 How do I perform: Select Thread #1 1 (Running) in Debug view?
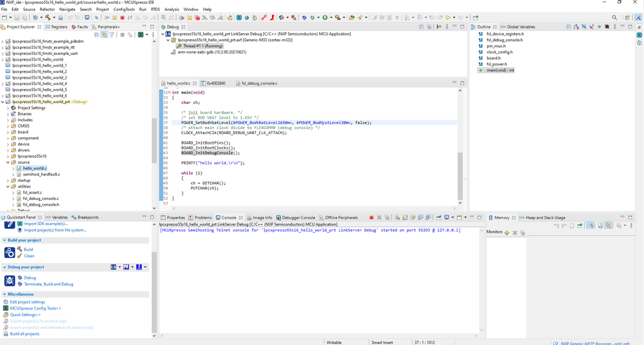coord(202,46)
